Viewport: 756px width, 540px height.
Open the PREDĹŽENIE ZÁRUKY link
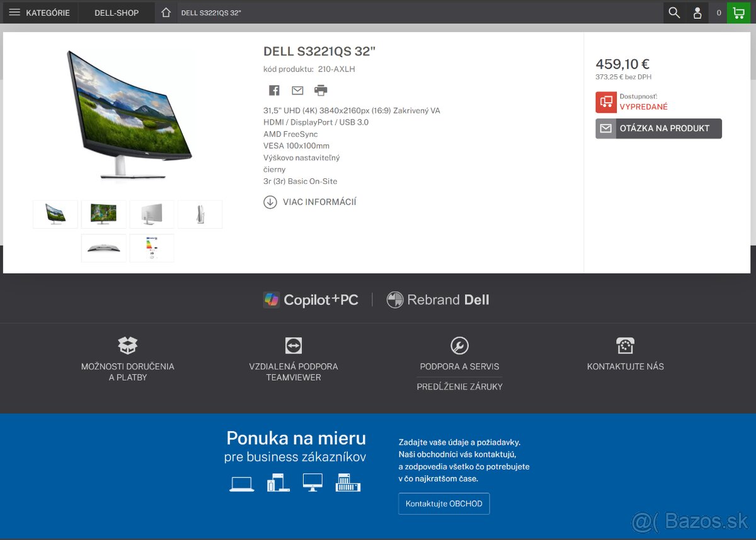tap(459, 386)
